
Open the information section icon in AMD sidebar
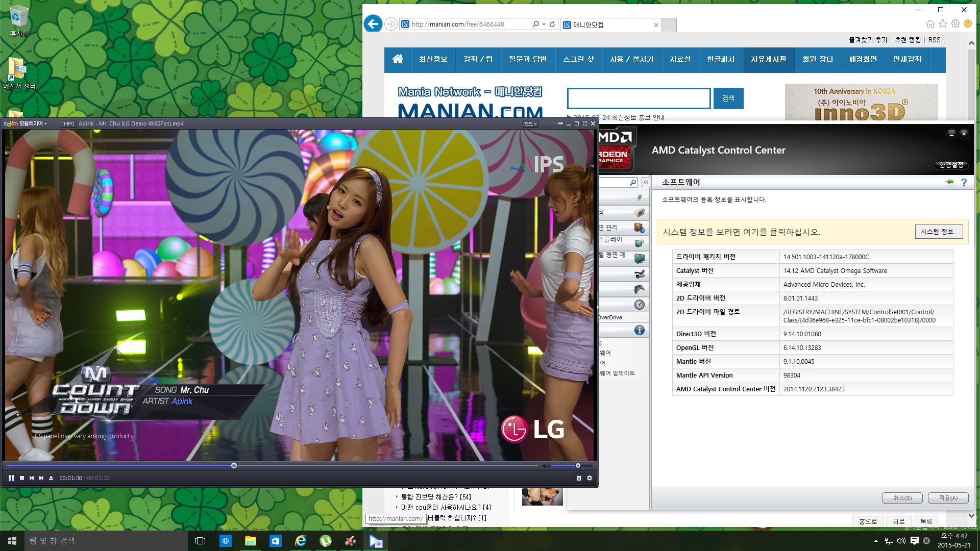tap(639, 330)
